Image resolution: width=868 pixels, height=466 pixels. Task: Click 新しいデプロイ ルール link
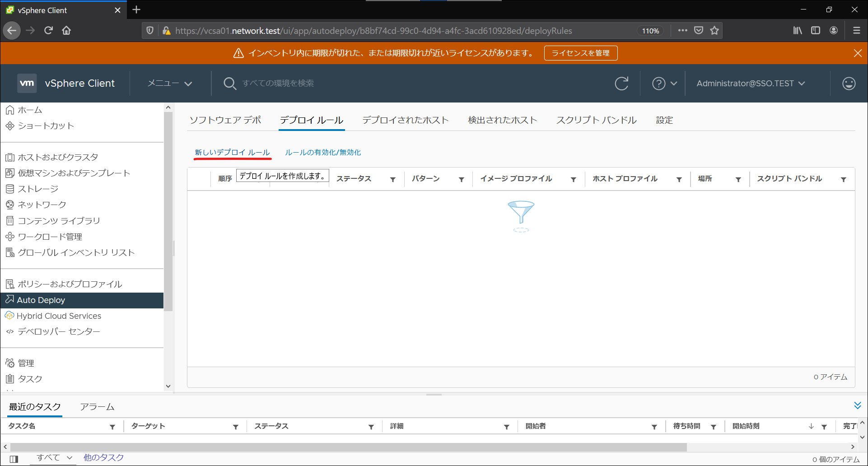pos(232,153)
